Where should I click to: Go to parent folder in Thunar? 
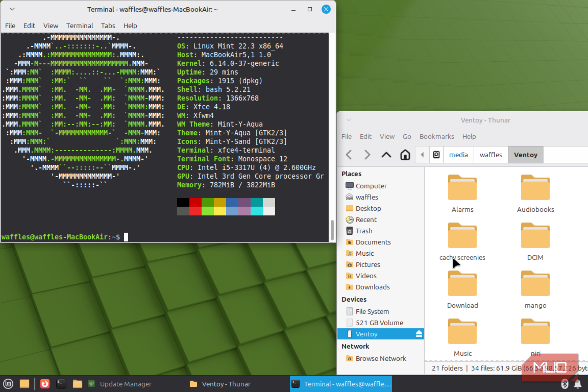coord(386,155)
